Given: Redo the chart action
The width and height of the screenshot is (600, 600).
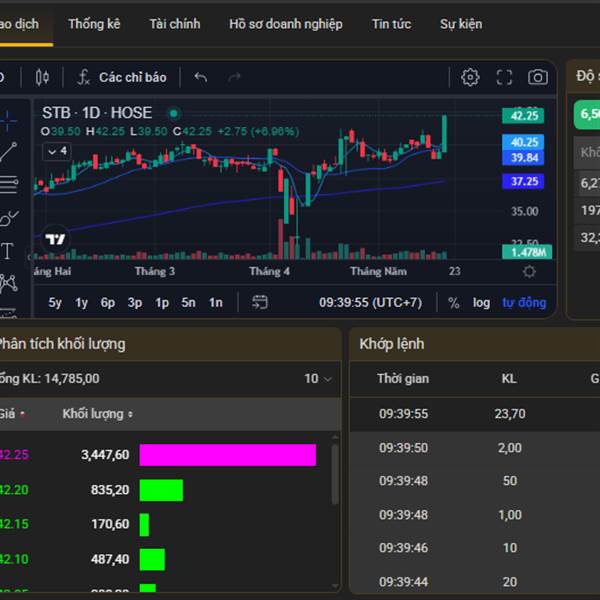Looking at the screenshot, I should click(x=234, y=77).
